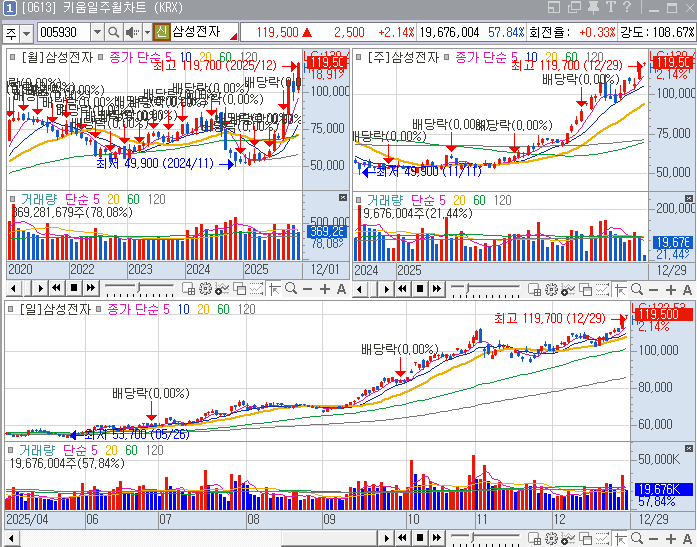
Task: Toggle the square marker before [주]삼성전자
Action: pyautogui.click(x=359, y=57)
